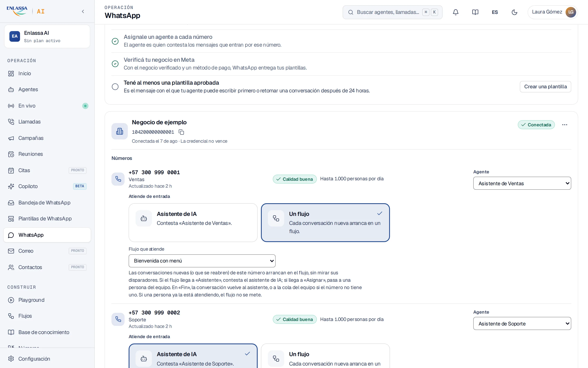Click the green En vivo status dot
Screen dimensions: 588x368
tap(85, 106)
